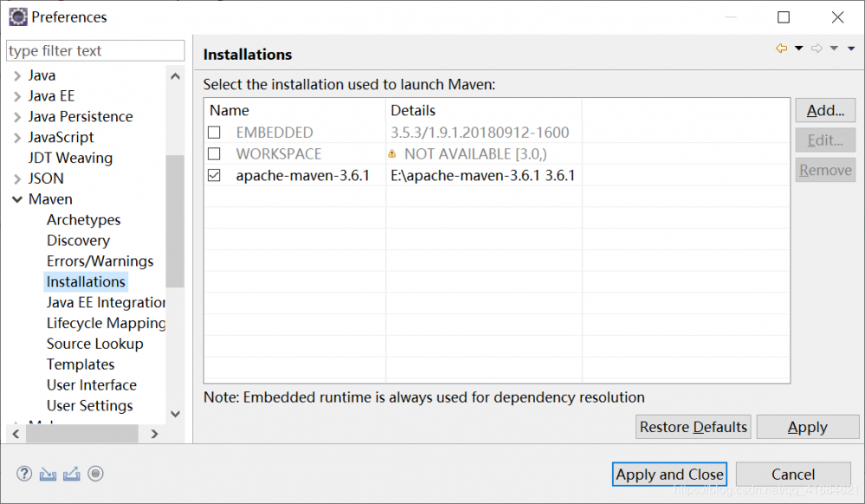Click the Eclipse icon in title bar

click(17, 16)
